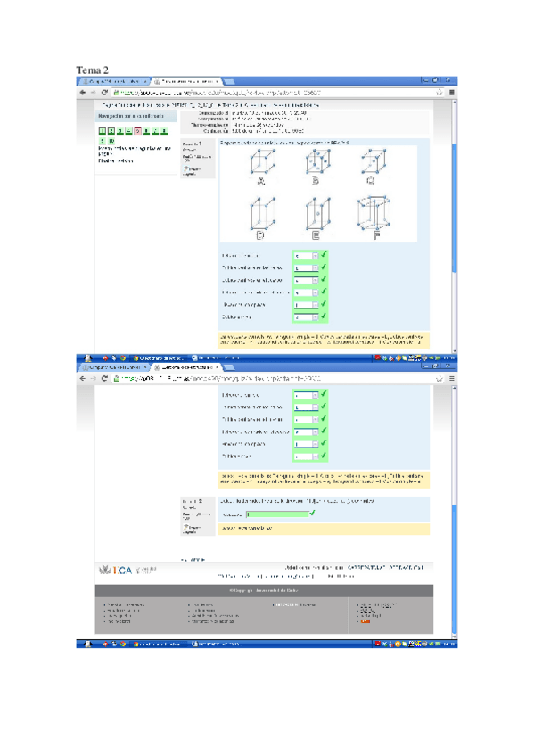Viewport: 534px width, 756px height.
Task: Open the fourth-row answer dropdown in upper window
Action: coord(306,292)
